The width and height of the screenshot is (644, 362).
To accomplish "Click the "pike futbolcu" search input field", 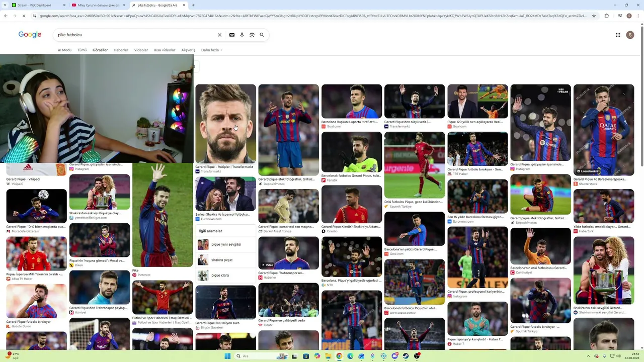I will coord(136,35).
